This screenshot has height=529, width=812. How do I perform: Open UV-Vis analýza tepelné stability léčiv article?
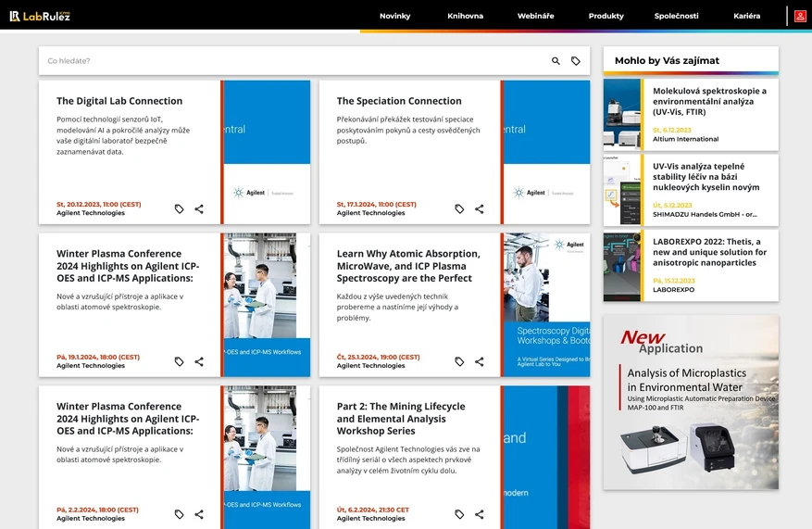pyautogui.click(x=706, y=177)
